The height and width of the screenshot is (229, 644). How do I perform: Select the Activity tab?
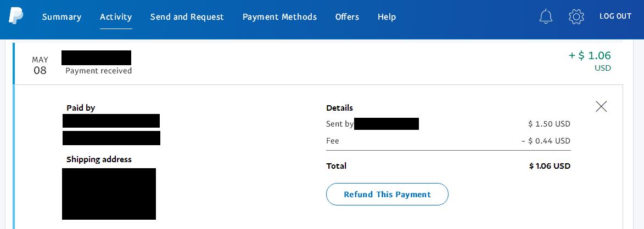pos(116,17)
